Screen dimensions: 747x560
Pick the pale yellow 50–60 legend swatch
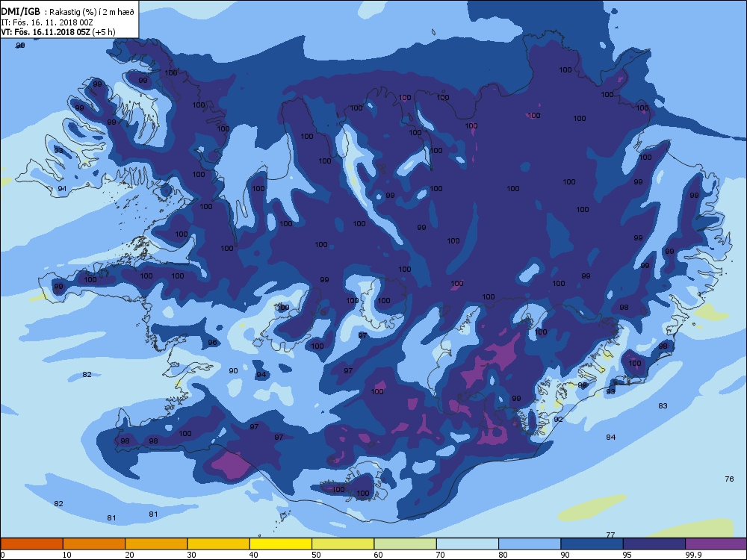coord(343,544)
